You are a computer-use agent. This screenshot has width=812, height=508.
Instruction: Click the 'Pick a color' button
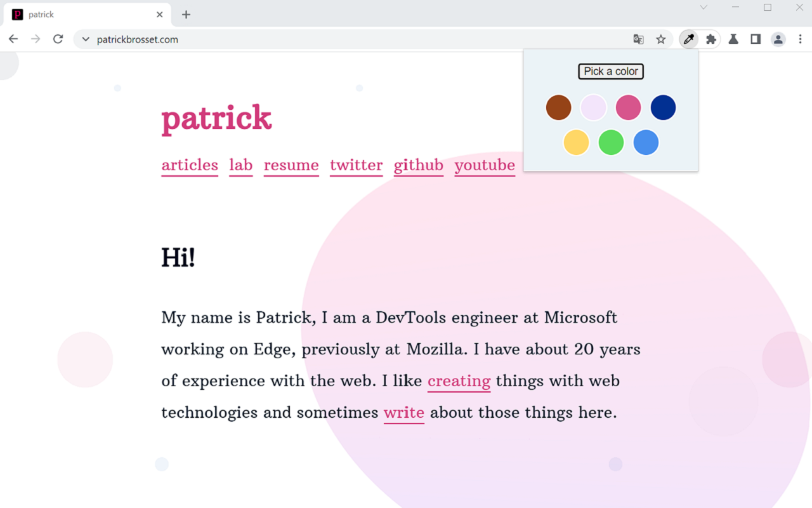tap(611, 71)
